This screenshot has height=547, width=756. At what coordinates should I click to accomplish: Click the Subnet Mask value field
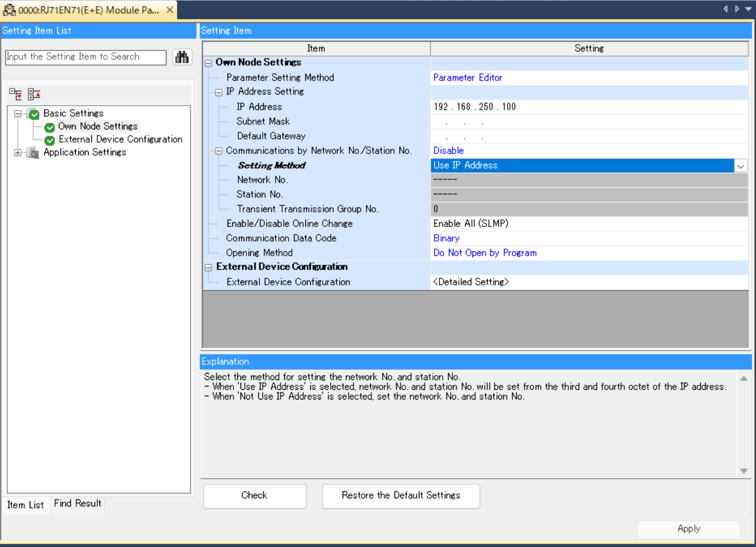589,122
